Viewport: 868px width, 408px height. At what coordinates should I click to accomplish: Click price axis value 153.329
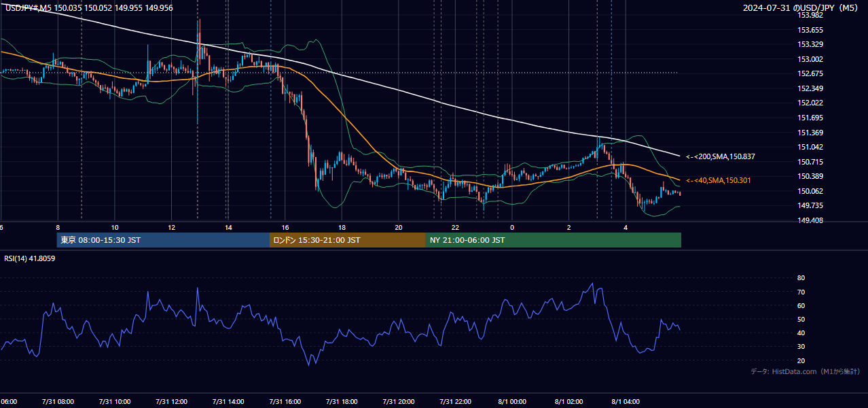coord(810,44)
